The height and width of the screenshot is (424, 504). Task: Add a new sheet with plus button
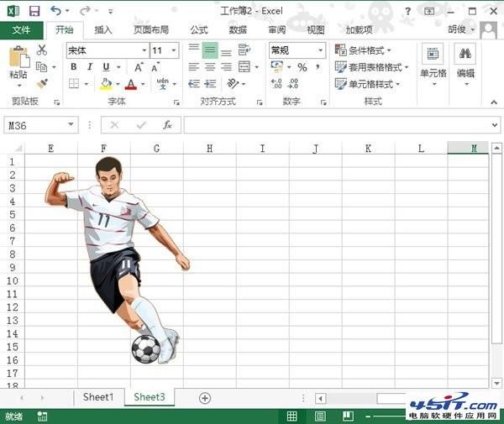pos(205,398)
